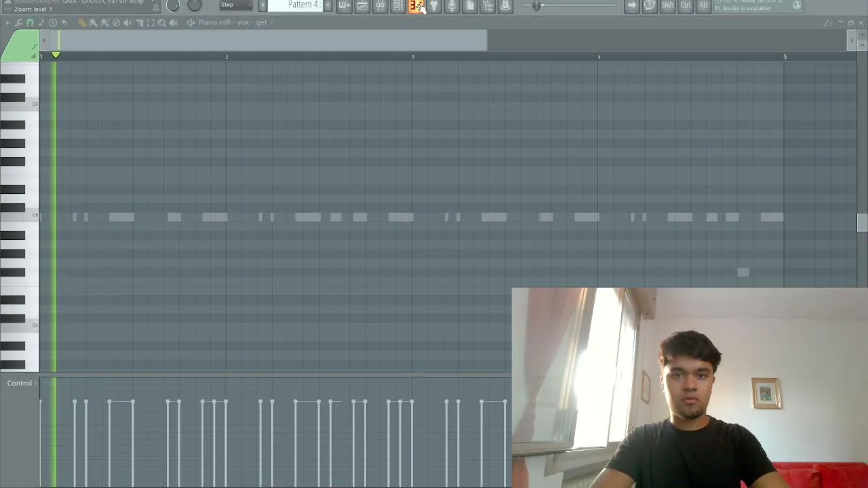Click bar 4 on the timeline ruler

click(599, 57)
